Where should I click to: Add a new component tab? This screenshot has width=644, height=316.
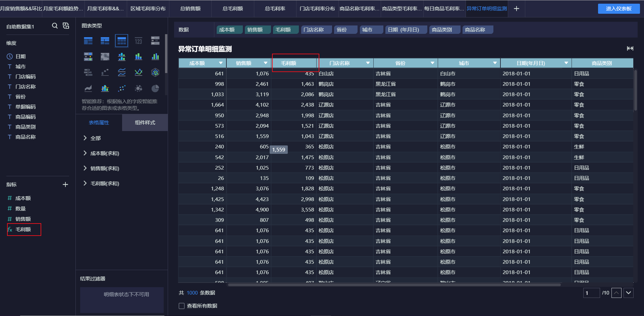tap(517, 9)
